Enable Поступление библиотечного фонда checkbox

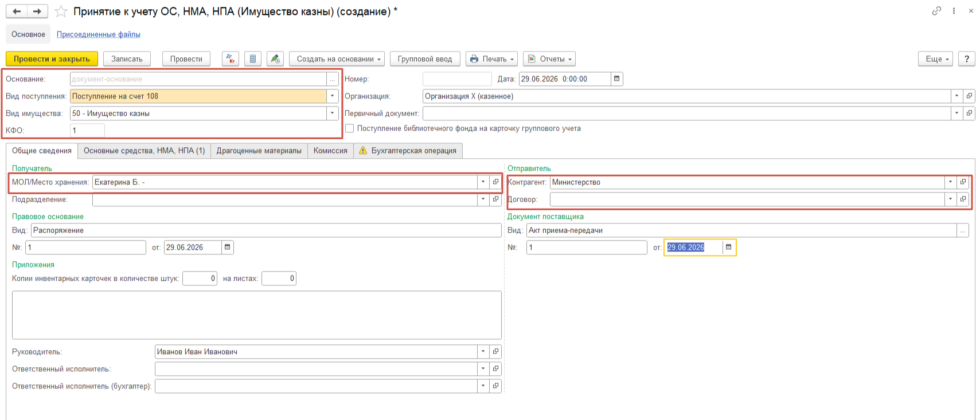click(350, 128)
